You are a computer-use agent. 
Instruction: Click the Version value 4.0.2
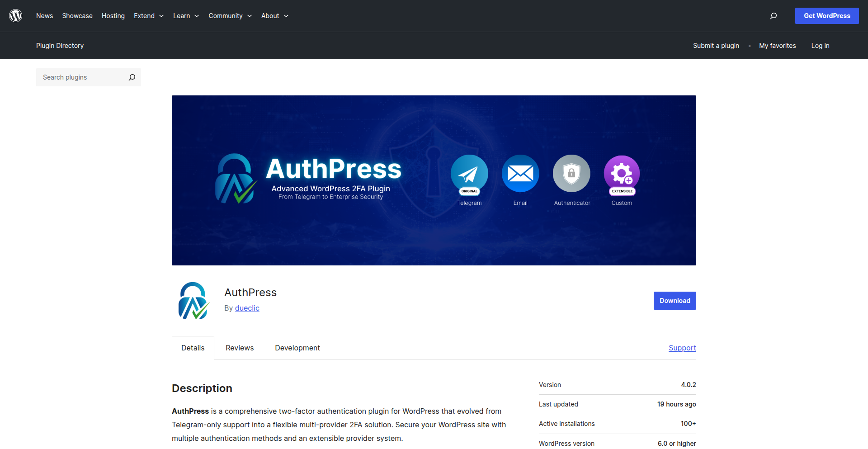pos(689,385)
